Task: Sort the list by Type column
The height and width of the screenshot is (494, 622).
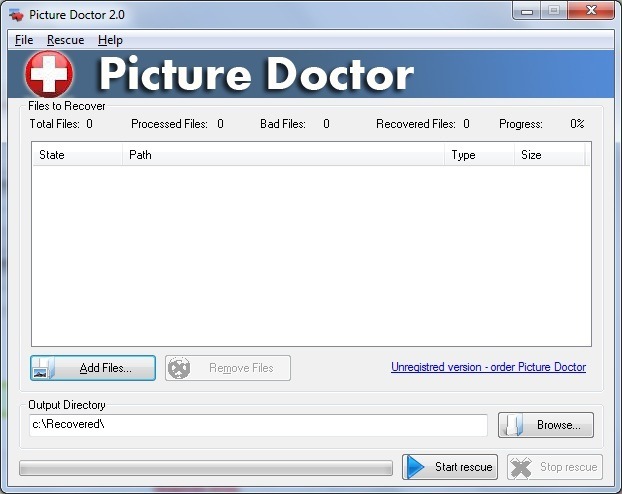Action: pos(479,155)
